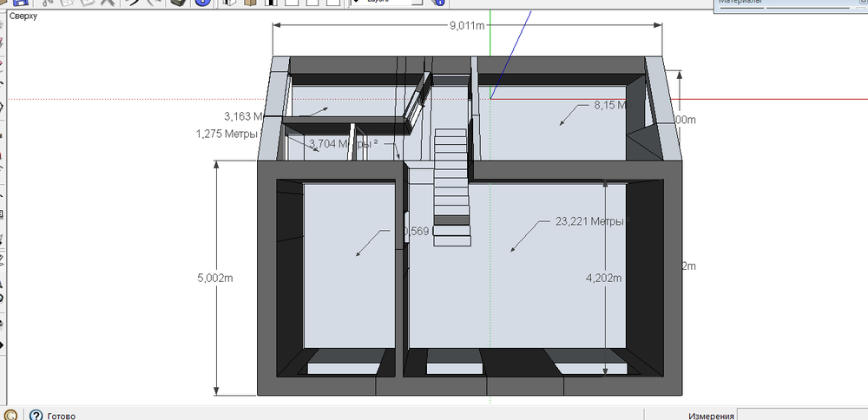Image resolution: width=868 pixels, height=420 pixels.
Task: Click the 23,221 Метры area label
Action: click(590, 221)
